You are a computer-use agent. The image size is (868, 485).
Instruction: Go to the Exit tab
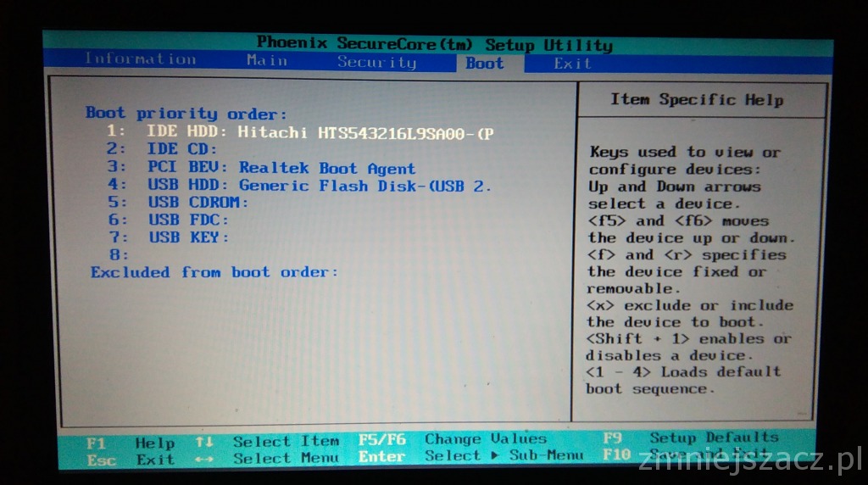pyautogui.click(x=572, y=64)
